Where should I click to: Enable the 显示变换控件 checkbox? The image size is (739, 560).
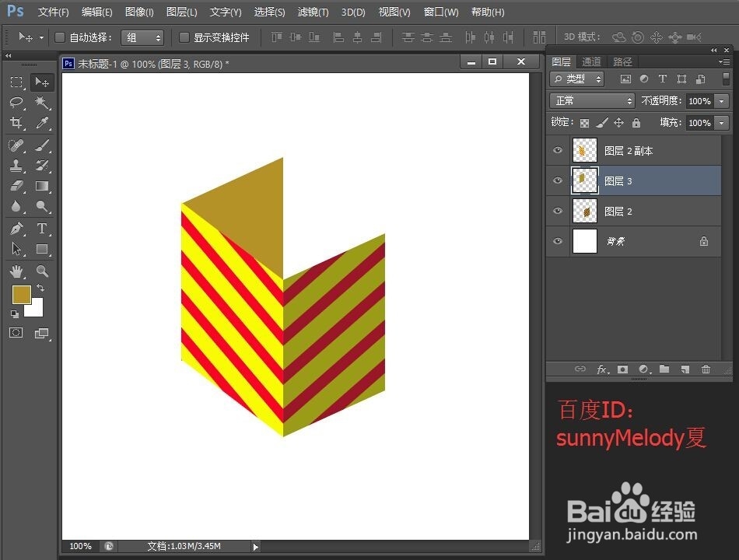[184, 37]
